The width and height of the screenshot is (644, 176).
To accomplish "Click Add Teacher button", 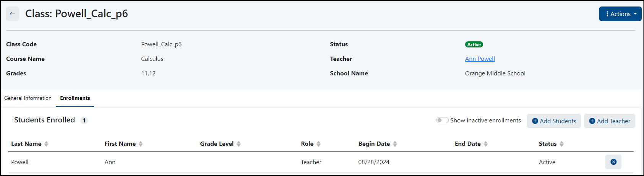I will point(609,121).
